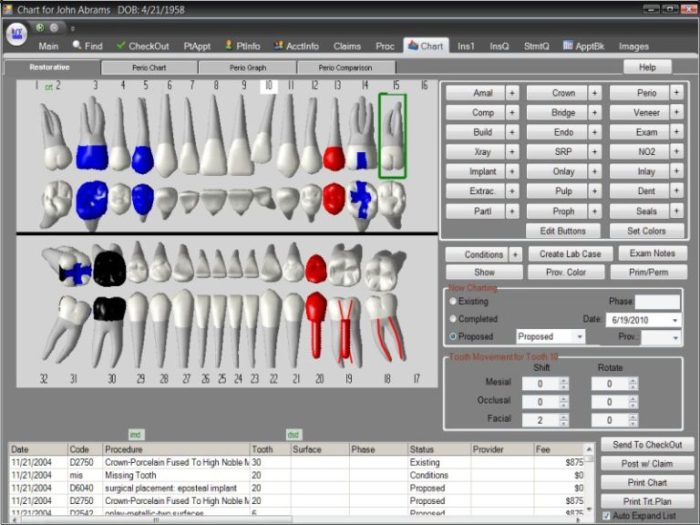Click the application logo orb
The width and height of the screenshot is (700, 525).
coord(16,34)
